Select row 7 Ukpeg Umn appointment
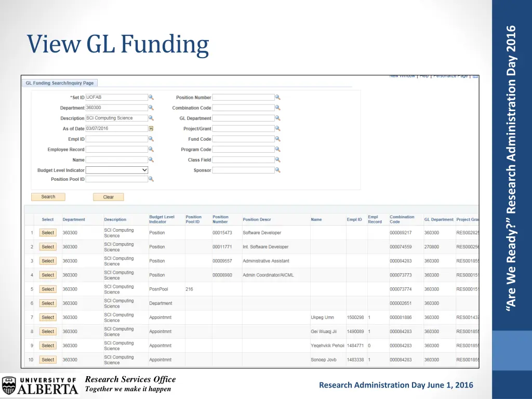Screen dimensions: 532x399 [x=48, y=317]
